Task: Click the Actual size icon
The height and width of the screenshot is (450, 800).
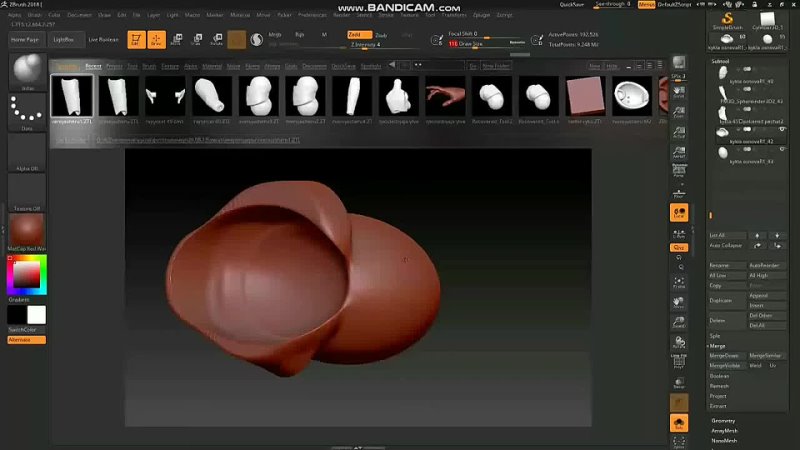Action: click(679, 133)
